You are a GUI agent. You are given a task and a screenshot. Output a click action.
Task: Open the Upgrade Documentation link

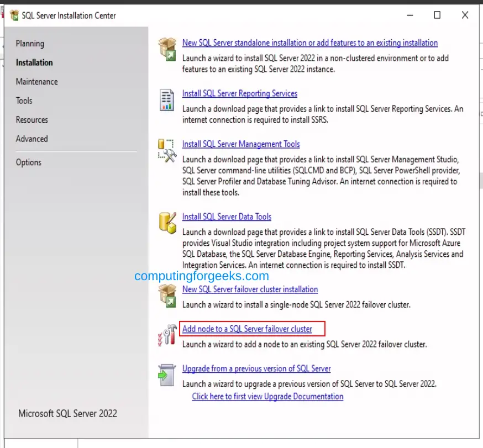coord(267,396)
